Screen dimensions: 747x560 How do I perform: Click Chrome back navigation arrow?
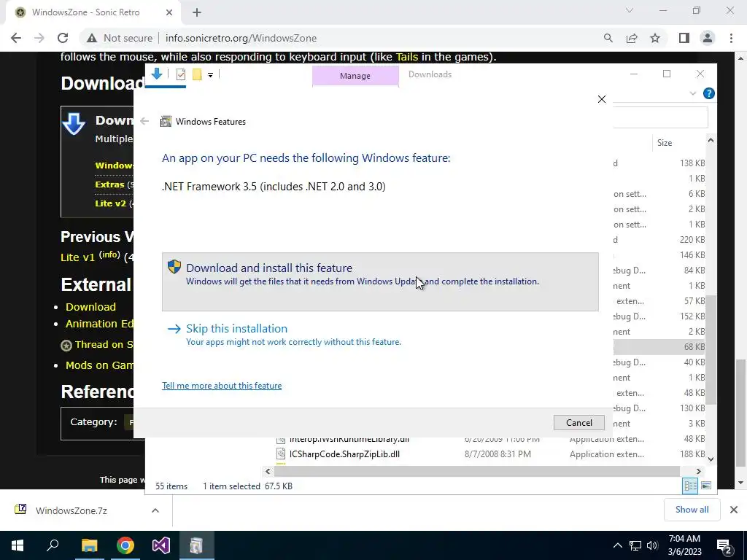pos(16,38)
